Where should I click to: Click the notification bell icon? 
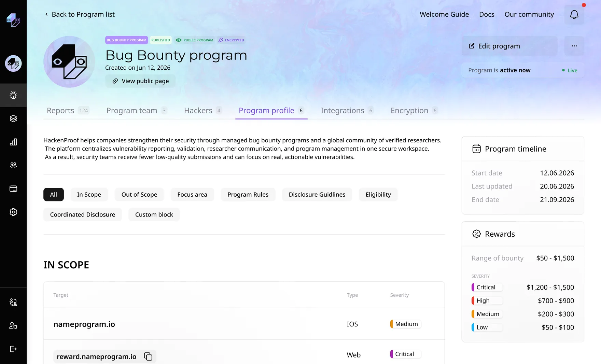[574, 14]
